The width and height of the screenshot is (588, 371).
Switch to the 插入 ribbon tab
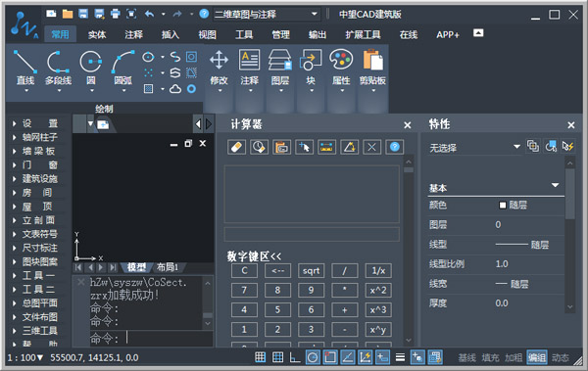pyautogui.click(x=171, y=35)
